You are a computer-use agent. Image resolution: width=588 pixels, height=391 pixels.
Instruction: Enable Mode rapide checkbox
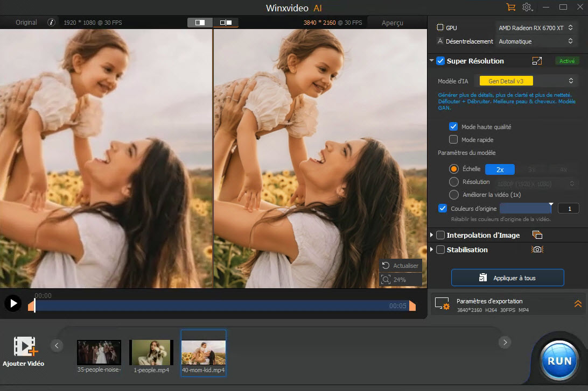(453, 139)
